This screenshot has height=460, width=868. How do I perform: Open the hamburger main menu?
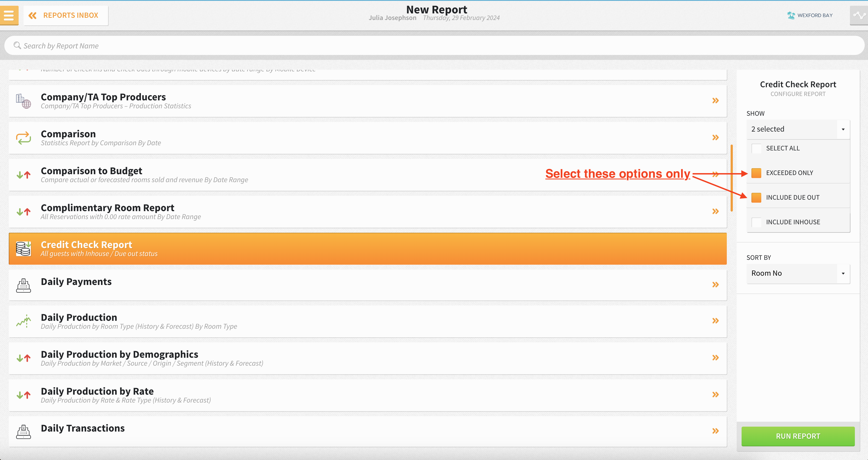[9, 15]
